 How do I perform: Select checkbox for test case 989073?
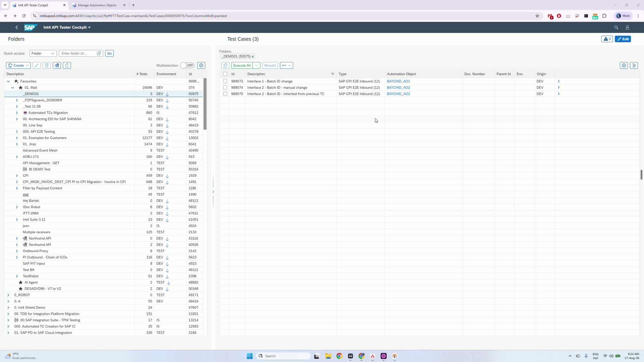click(225, 81)
